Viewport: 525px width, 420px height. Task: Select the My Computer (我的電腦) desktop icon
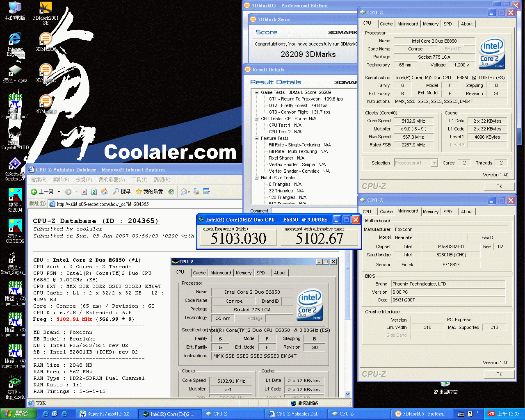15,11
